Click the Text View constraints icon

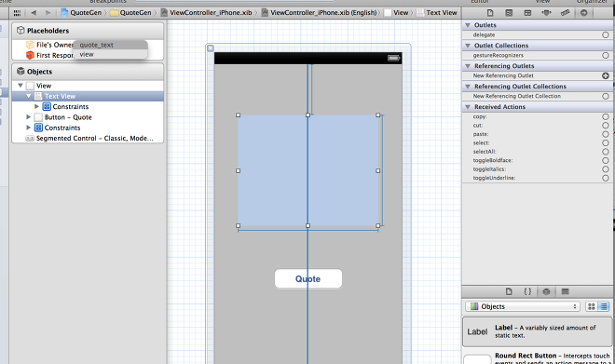tap(47, 106)
